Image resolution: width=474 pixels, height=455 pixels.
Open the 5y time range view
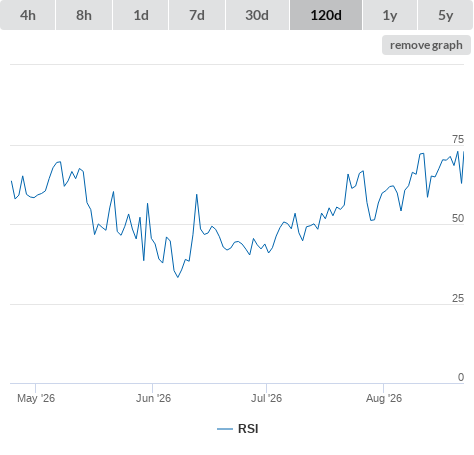445,15
